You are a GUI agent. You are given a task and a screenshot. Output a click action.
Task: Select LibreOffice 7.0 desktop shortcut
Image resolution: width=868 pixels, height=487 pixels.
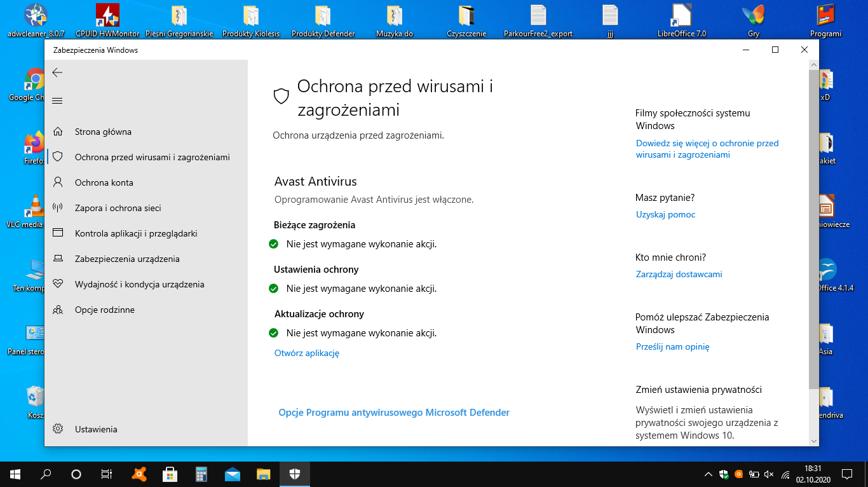tap(682, 21)
